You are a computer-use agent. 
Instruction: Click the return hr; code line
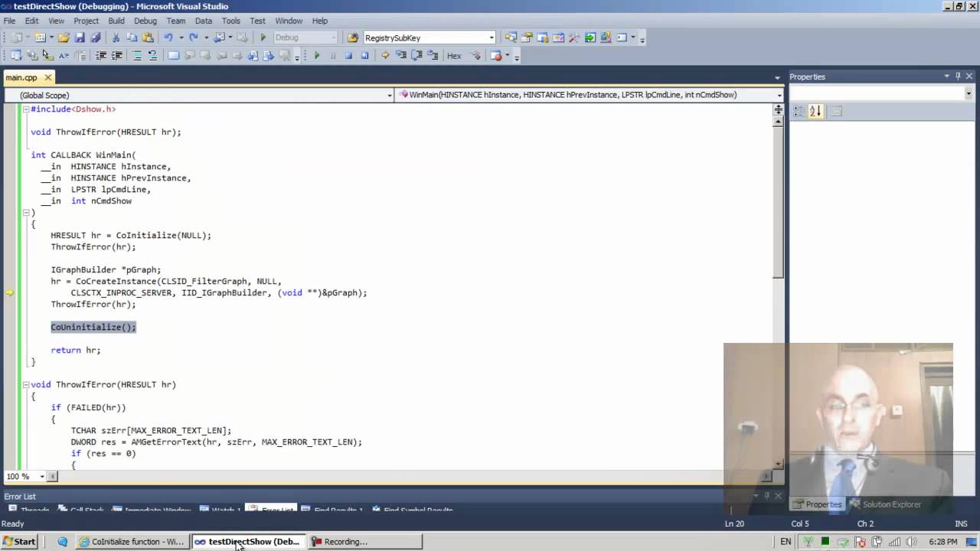(x=76, y=350)
